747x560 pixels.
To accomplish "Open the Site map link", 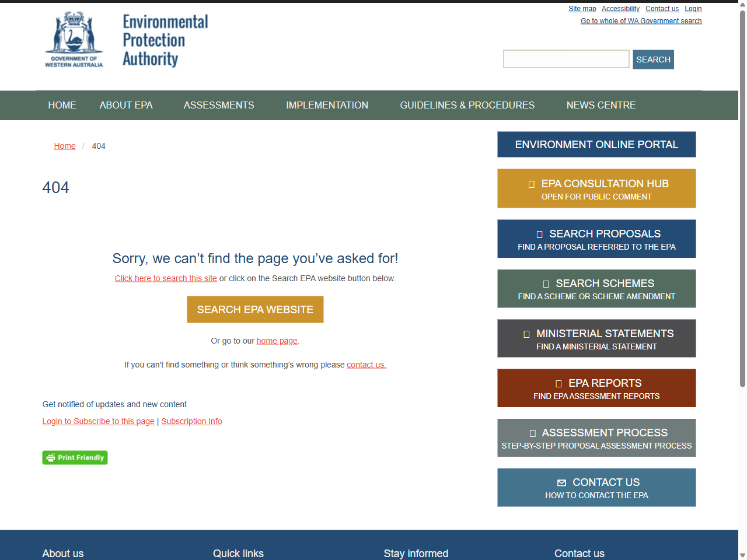I will coord(582,9).
